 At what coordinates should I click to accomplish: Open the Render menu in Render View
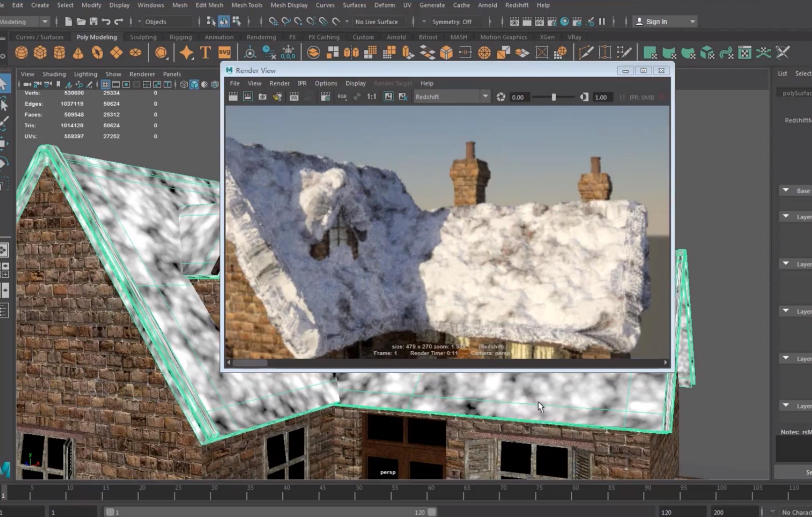click(279, 83)
